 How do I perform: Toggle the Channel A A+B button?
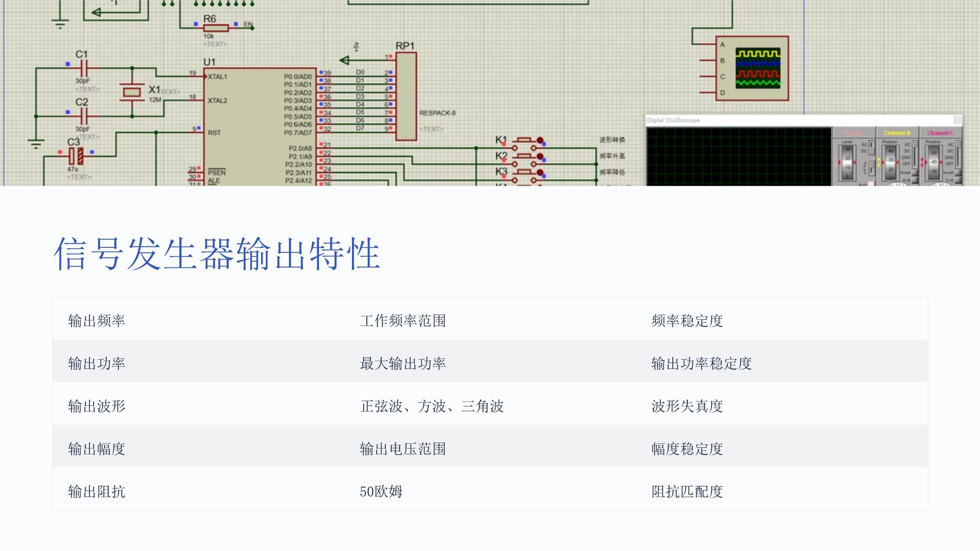pyautogui.click(x=915, y=180)
